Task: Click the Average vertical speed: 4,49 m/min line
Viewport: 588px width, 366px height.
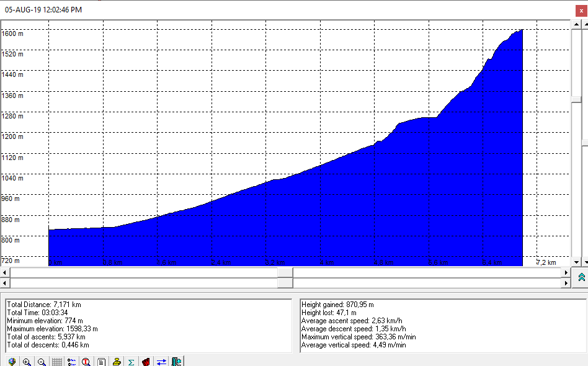Action: (x=354, y=345)
